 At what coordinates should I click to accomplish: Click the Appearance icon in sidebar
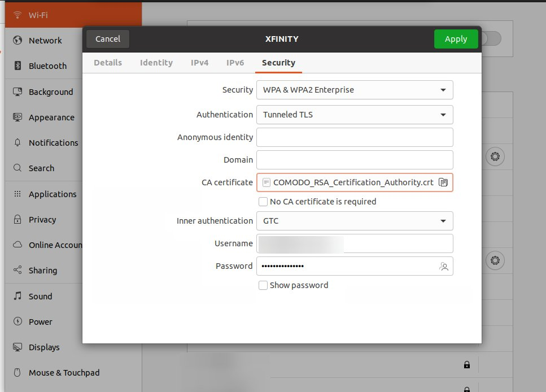coord(18,117)
